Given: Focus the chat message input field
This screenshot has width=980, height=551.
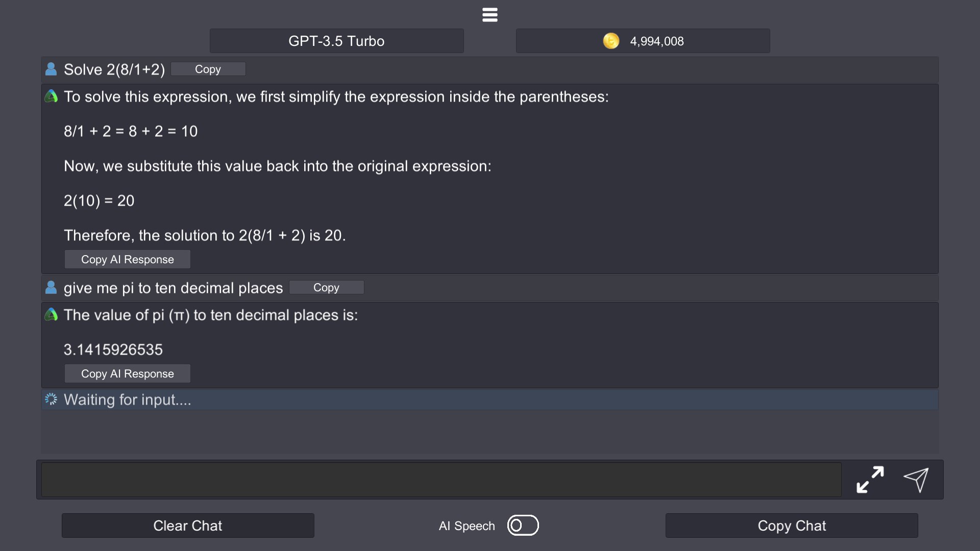Looking at the screenshot, I should coord(441,480).
